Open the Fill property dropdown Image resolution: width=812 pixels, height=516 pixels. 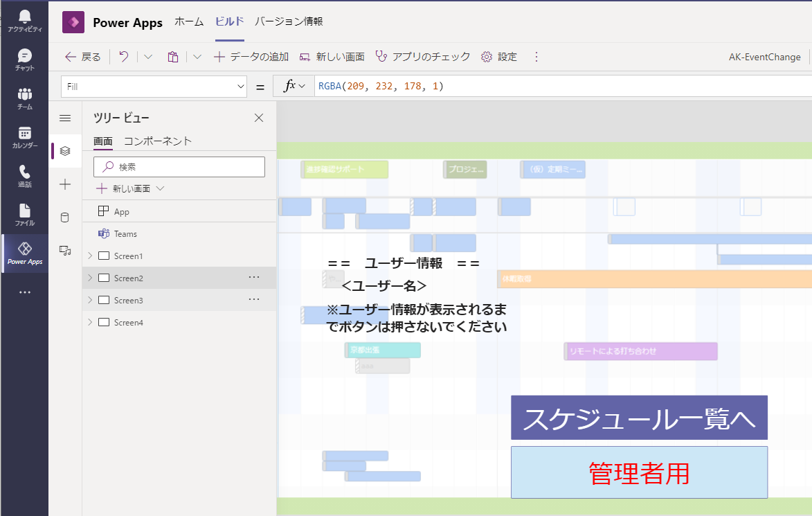click(x=241, y=86)
